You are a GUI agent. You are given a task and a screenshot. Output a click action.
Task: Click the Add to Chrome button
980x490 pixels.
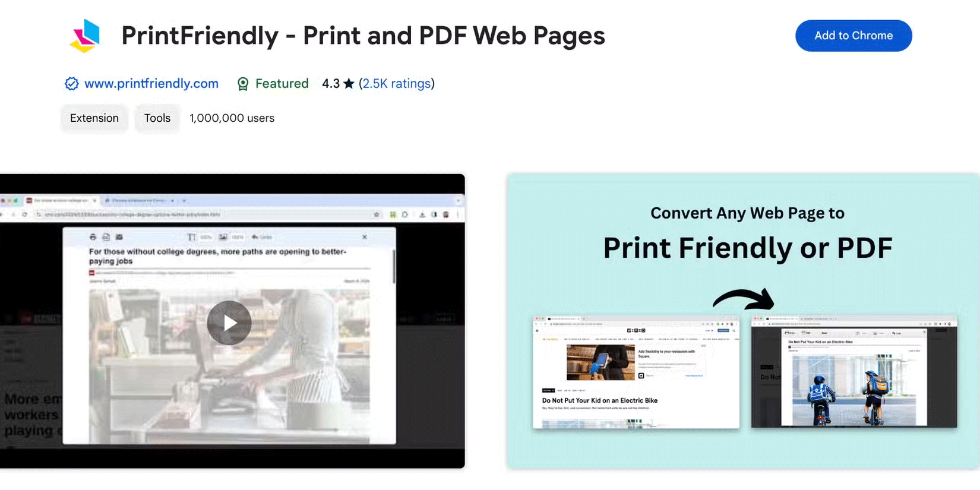(853, 36)
